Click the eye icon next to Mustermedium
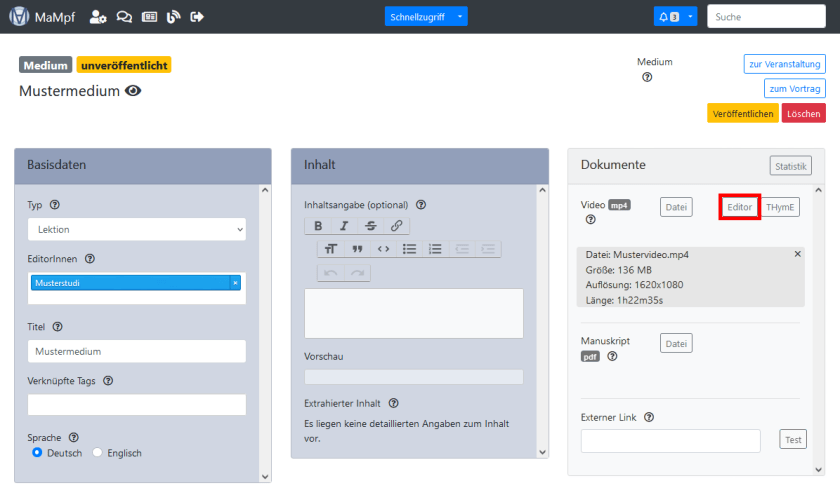Viewport: 840px width, 495px height. (x=133, y=91)
